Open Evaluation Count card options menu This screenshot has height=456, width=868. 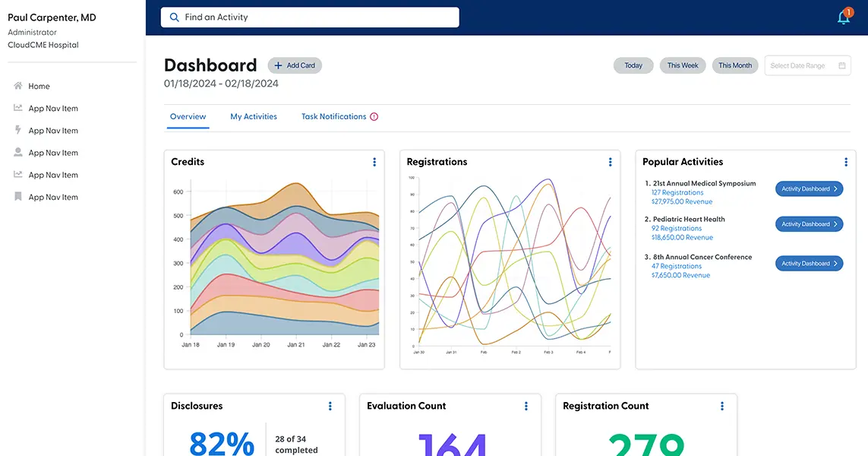pyautogui.click(x=526, y=407)
